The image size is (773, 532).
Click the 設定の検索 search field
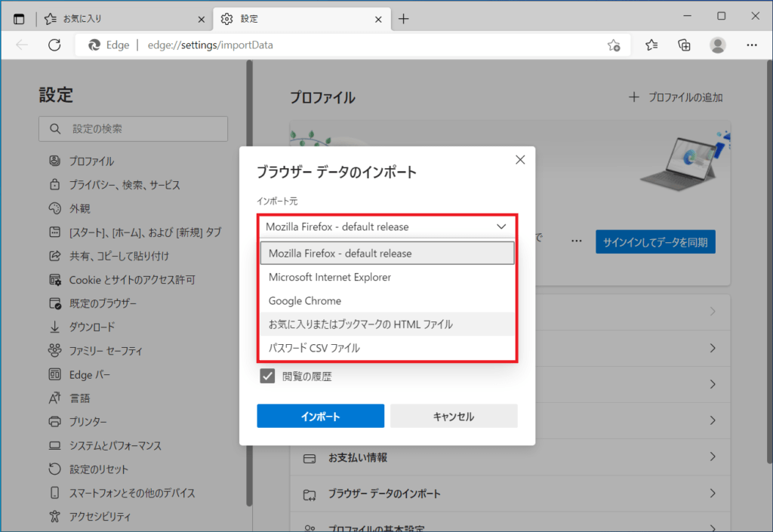[x=134, y=129]
